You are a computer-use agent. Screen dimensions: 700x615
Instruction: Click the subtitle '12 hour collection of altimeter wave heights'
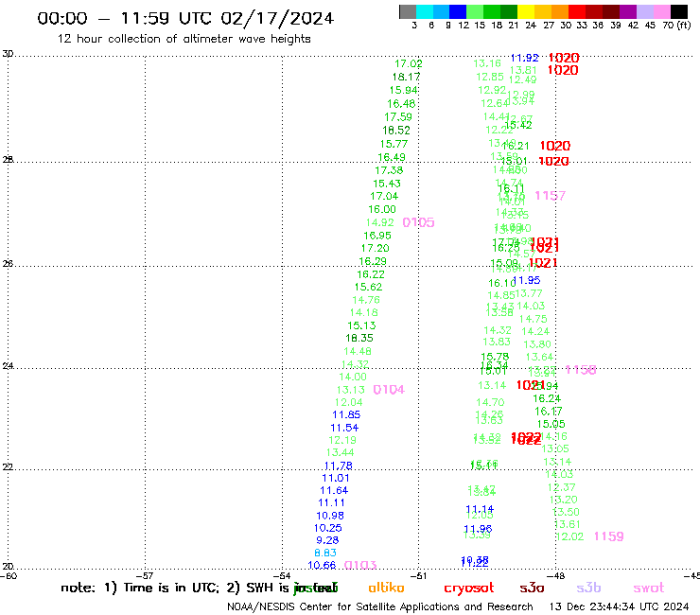tap(184, 39)
